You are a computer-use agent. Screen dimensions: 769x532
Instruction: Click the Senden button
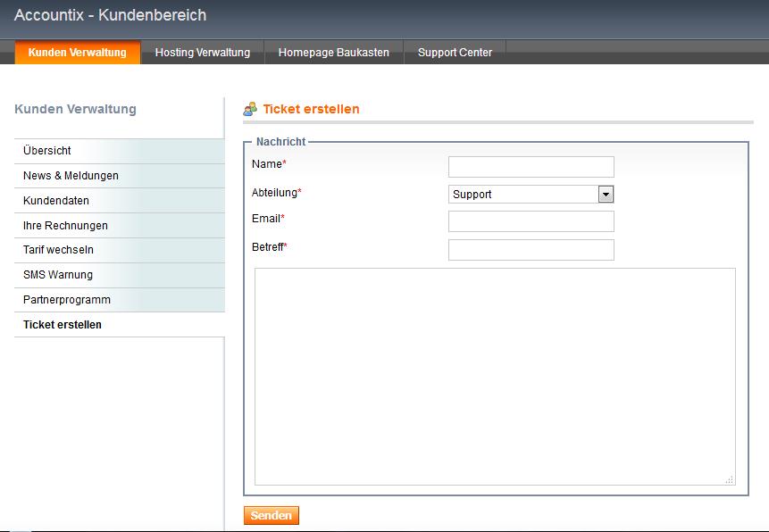(x=271, y=515)
